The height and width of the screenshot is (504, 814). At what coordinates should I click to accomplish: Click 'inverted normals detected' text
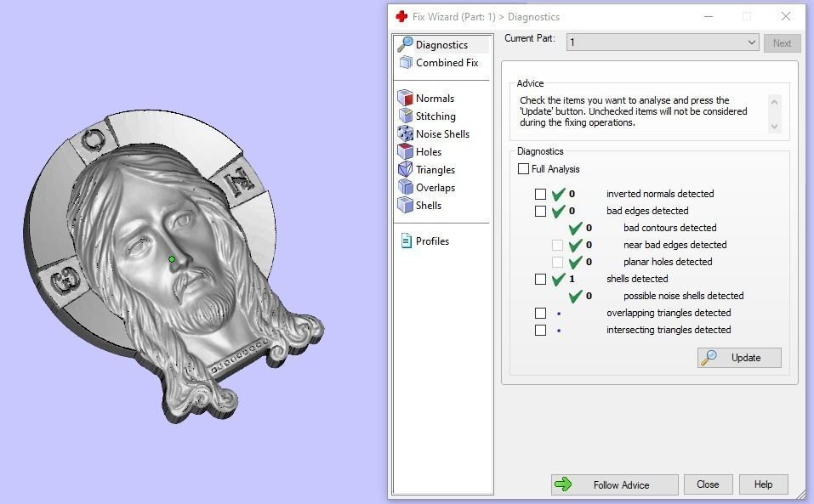click(660, 194)
